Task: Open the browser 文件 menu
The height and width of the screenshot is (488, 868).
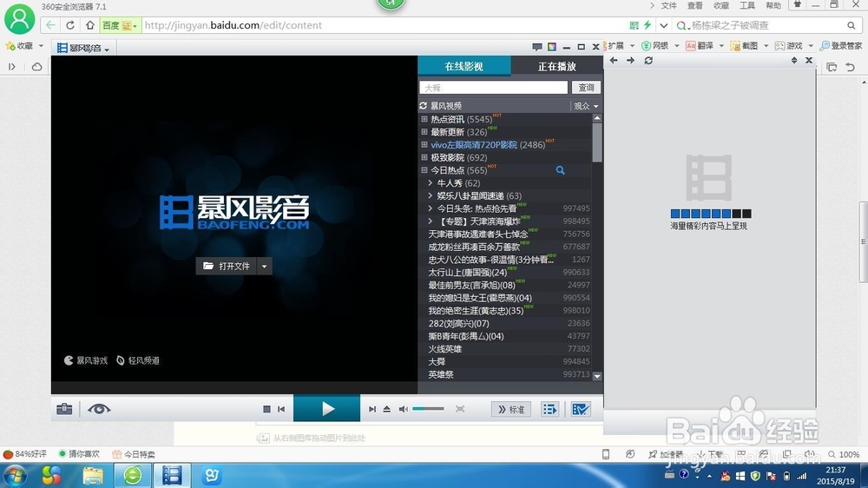Action: 668,5
